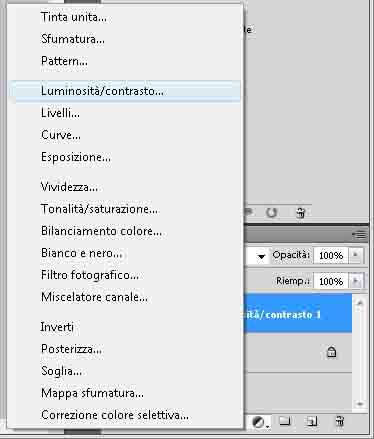Click the reset adjustment circular arrow icon
The image size is (374, 439).
271,212
